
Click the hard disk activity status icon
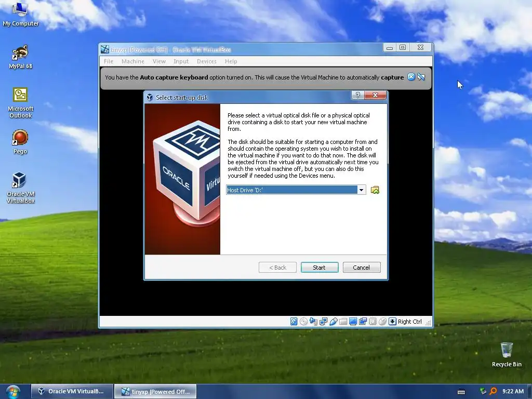point(294,321)
